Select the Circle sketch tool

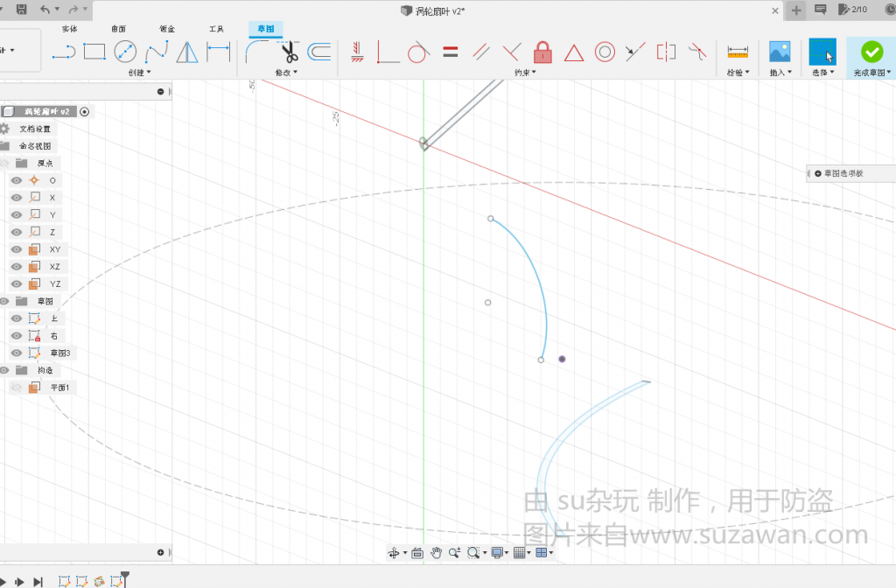click(125, 52)
